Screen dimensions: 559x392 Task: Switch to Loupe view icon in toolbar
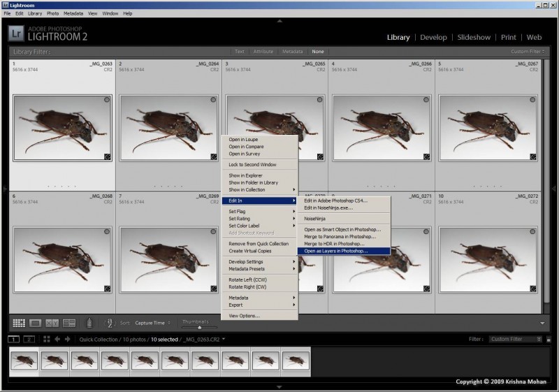36,323
